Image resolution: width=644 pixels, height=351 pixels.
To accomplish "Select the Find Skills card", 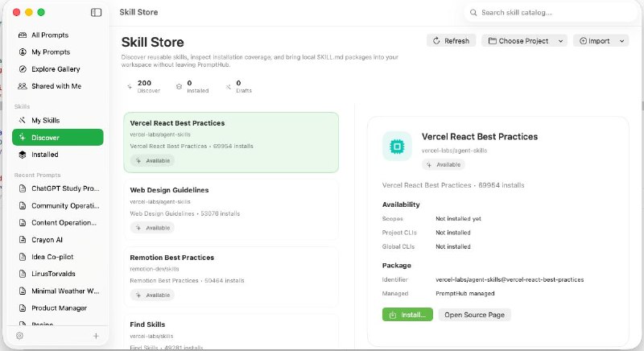I will tap(231, 332).
